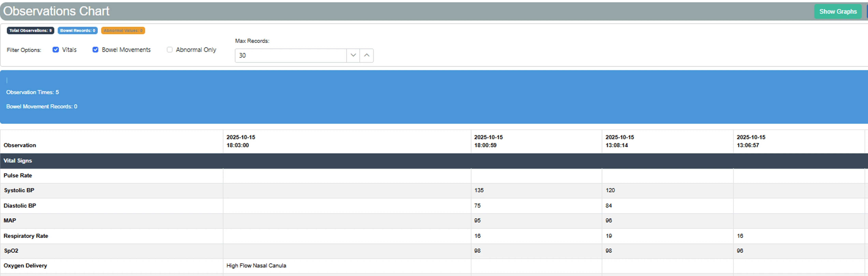Click the SpO2 row label
Screen dimensions: 868x276
[11, 251]
